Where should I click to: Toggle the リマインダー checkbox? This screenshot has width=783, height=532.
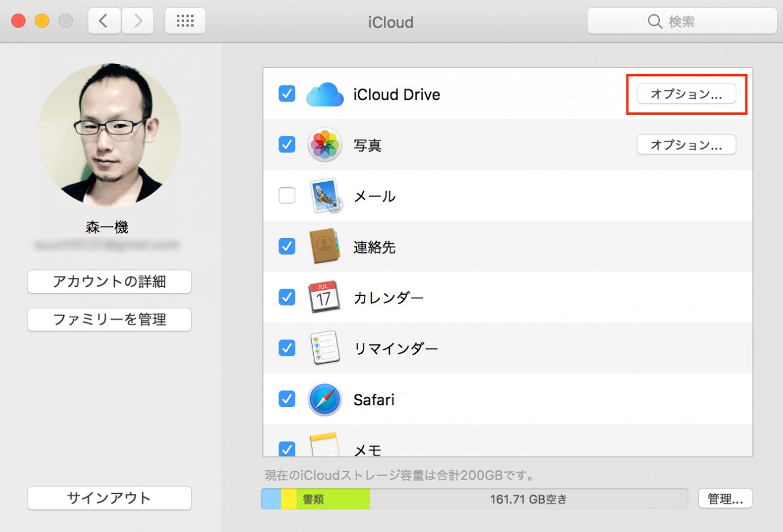(287, 348)
